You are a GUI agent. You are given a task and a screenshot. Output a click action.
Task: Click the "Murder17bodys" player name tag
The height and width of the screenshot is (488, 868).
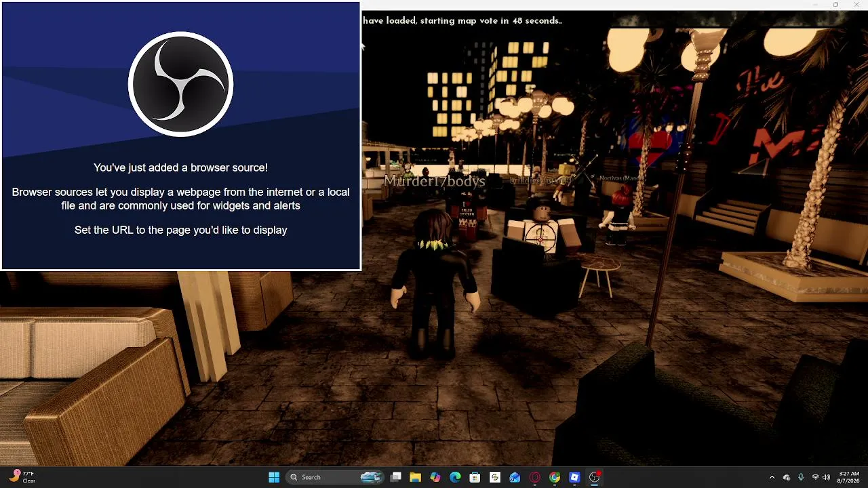click(435, 181)
